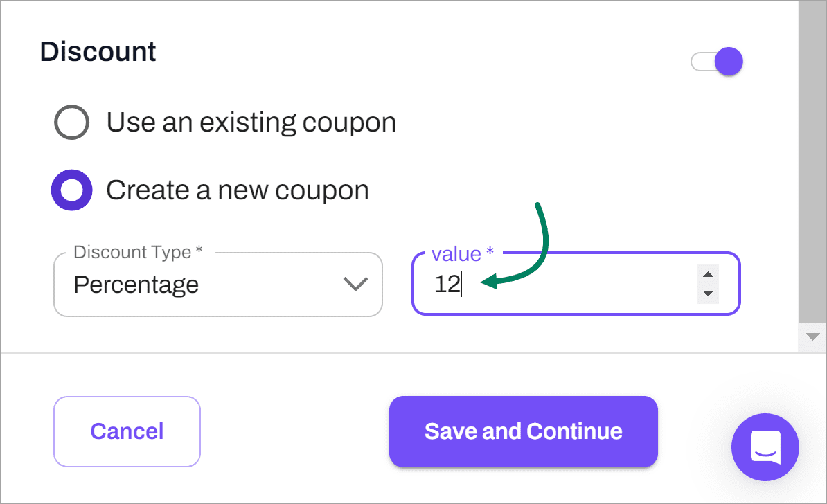Screen dimensions: 827x504
Task: Select the Create a new coupon radio button
Action: tap(71, 190)
